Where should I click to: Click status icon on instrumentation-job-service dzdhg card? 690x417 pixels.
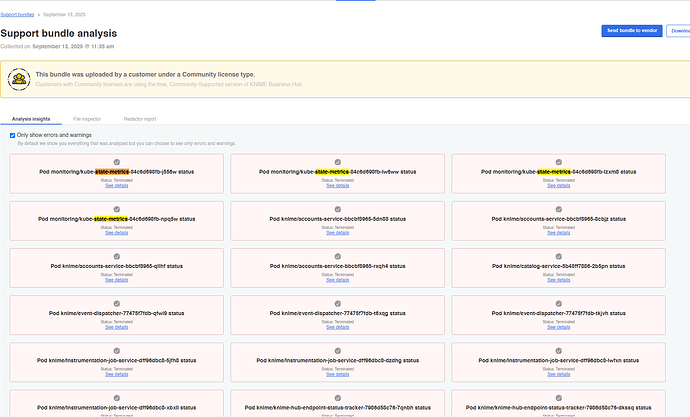[338, 351]
